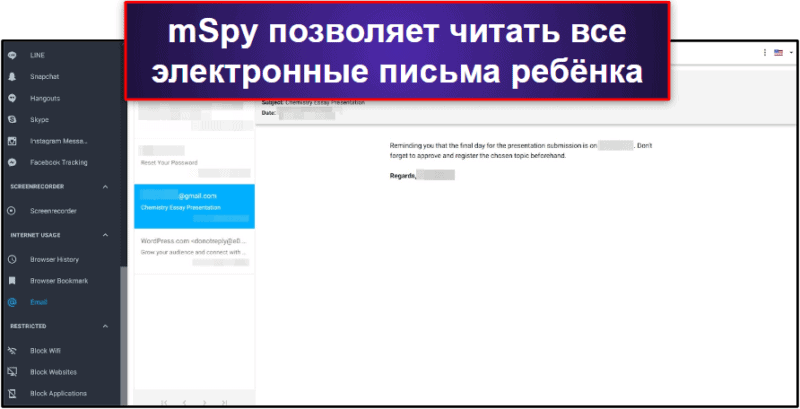Select the Chemistry Essay Presentation email item

pos(194,207)
